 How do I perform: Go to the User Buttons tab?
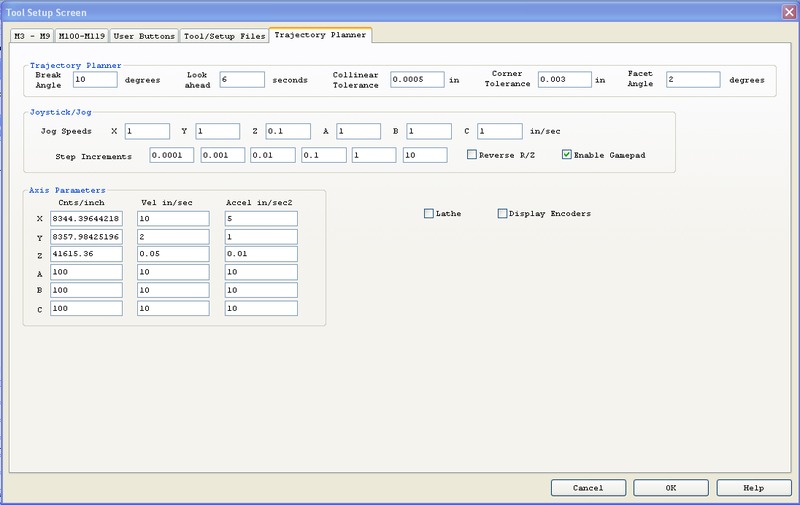145,36
